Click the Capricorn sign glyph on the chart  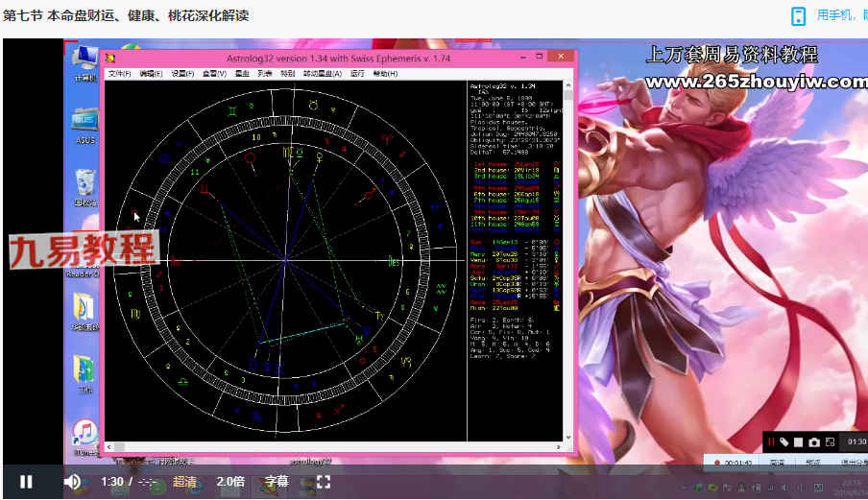pyautogui.click(x=406, y=362)
